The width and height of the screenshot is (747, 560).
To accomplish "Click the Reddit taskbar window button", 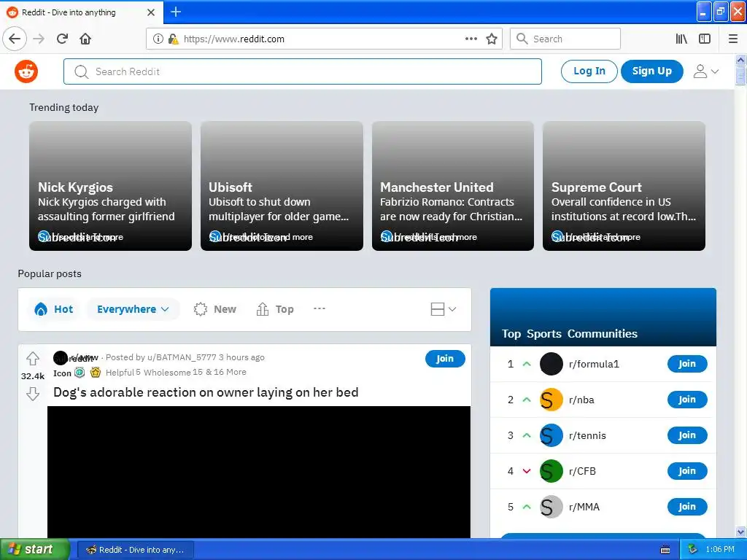I will pyautogui.click(x=135, y=550).
